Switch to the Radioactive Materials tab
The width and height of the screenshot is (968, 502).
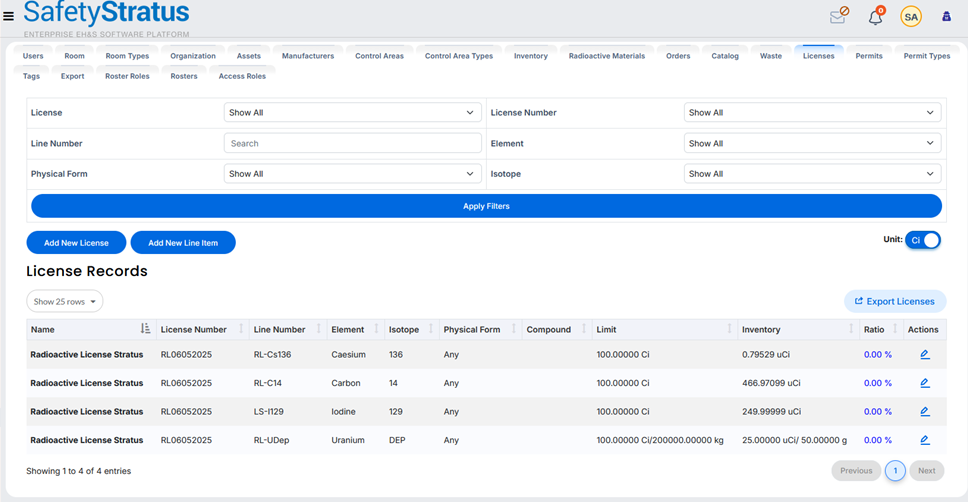pos(606,56)
